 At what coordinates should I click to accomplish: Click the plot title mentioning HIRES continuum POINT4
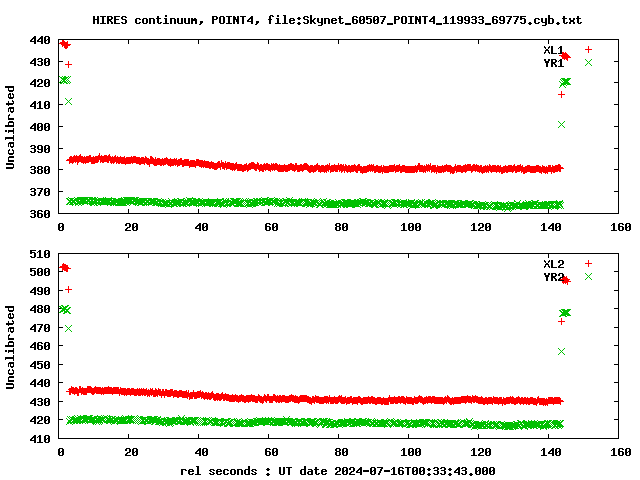click(337, 20)
